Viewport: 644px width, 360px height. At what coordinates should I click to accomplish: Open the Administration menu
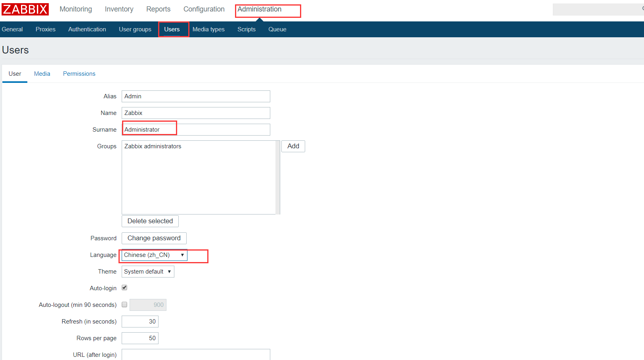point(260,9)
